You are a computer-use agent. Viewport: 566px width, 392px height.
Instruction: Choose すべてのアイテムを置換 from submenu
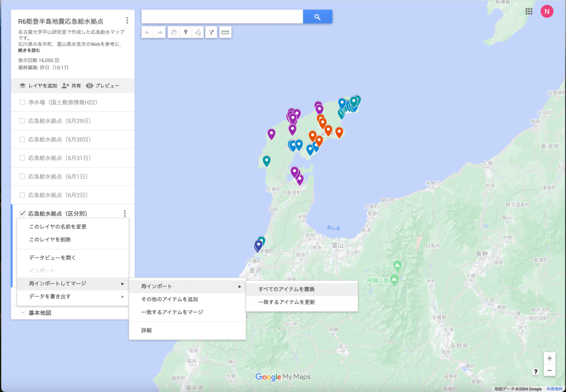click(287, 289)
